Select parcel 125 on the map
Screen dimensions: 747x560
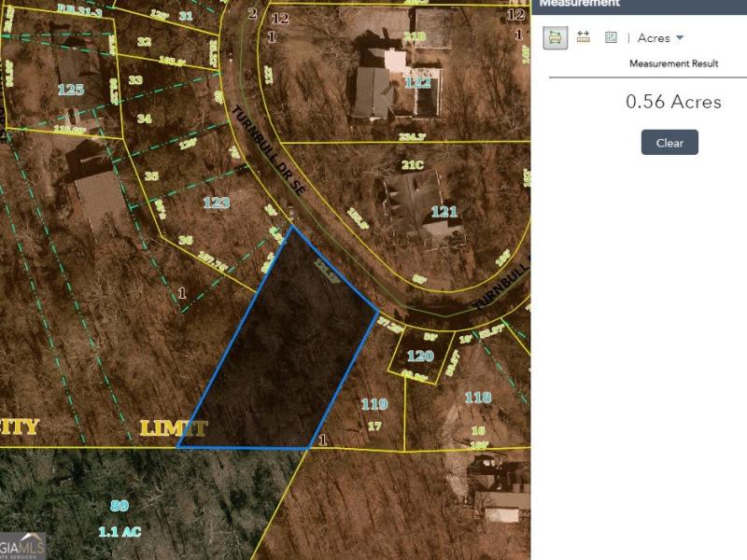(x=71, y=90)
